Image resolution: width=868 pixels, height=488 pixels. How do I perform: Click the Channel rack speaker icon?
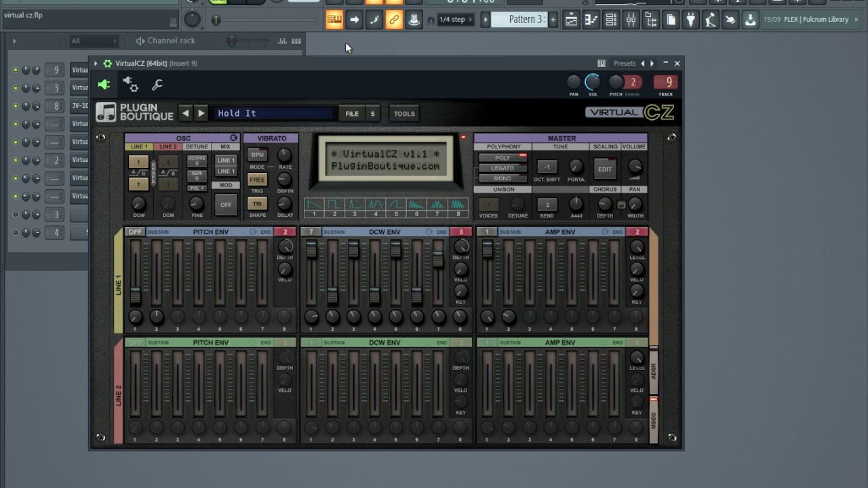(x=140, y=41)
